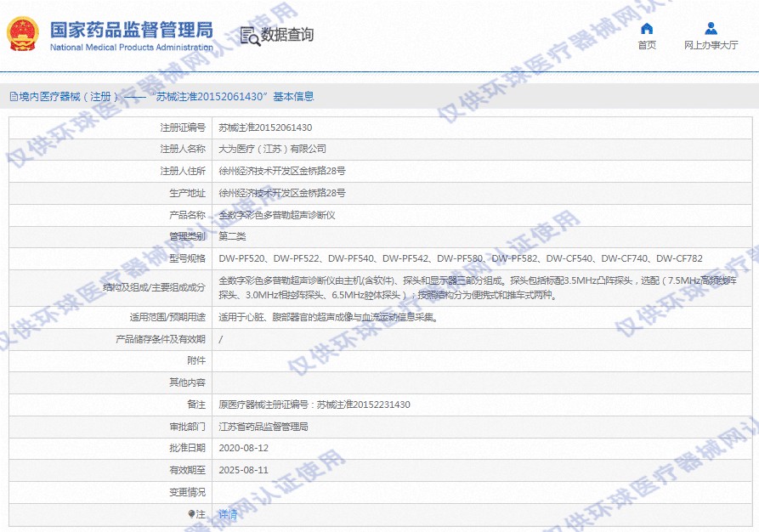Click the 适用范围/预期用途 row label
The image size is (759, 532).
click(x=167, y=317)
